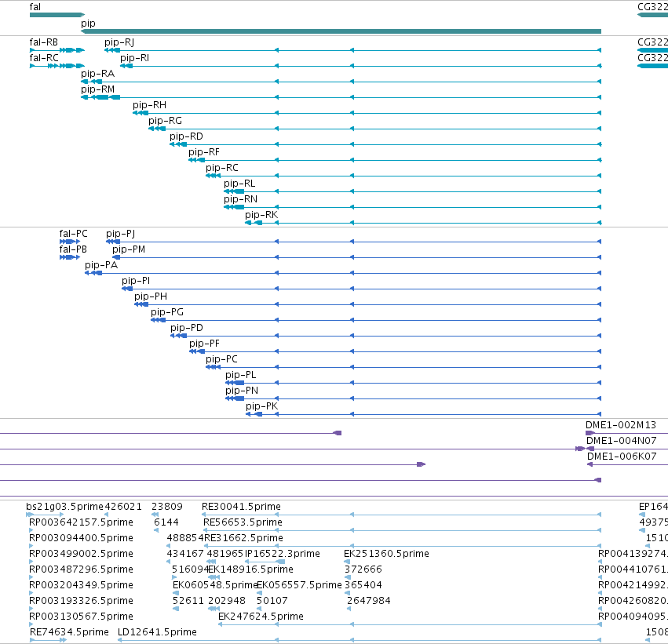Viewport: 668px width, 644px height.
Task: Select EST RE56653.5prime
Action: [243, 522]
